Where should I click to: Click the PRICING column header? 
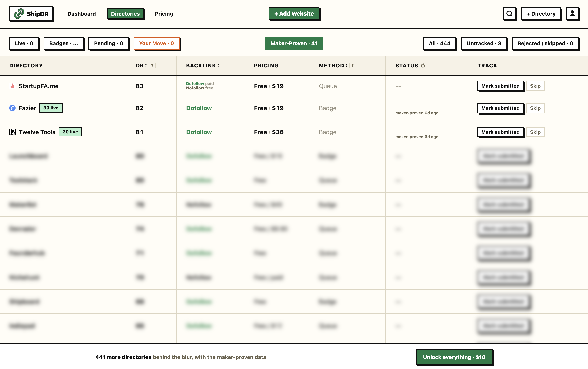pos(266,65)
